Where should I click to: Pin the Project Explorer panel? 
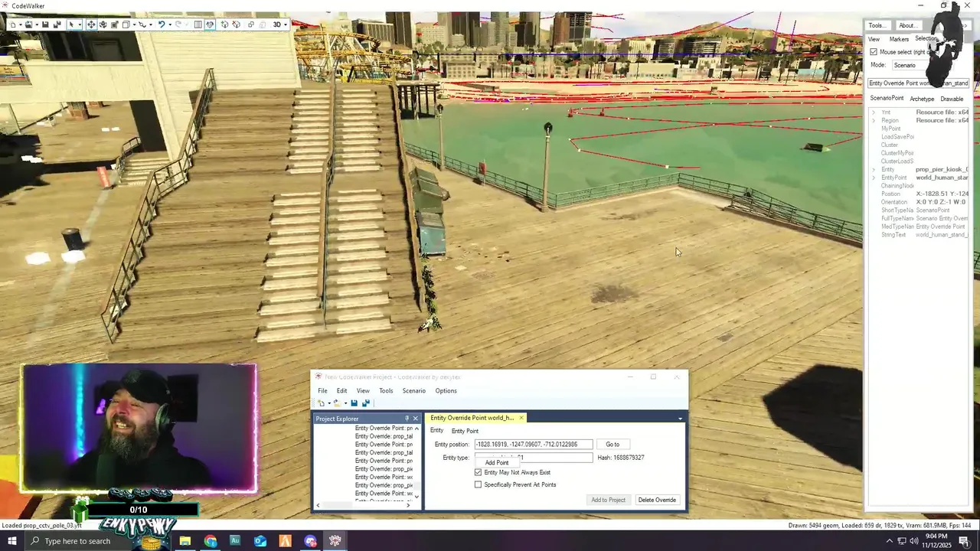pyautogui.click(x=407, y=419)
